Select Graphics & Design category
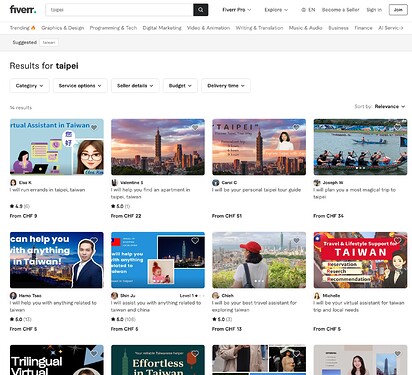This screenshot has height=375, width=412. click(x=63, y=28)
